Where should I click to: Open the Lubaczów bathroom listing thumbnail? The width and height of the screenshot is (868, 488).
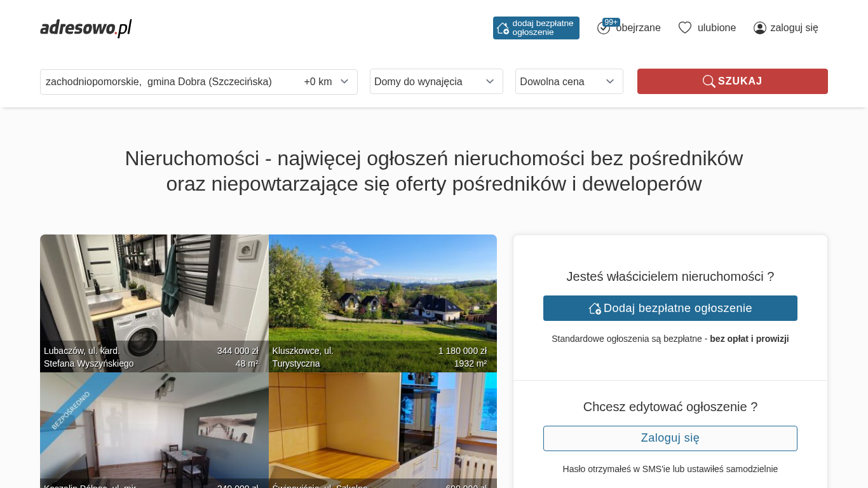tap(154, 292)
